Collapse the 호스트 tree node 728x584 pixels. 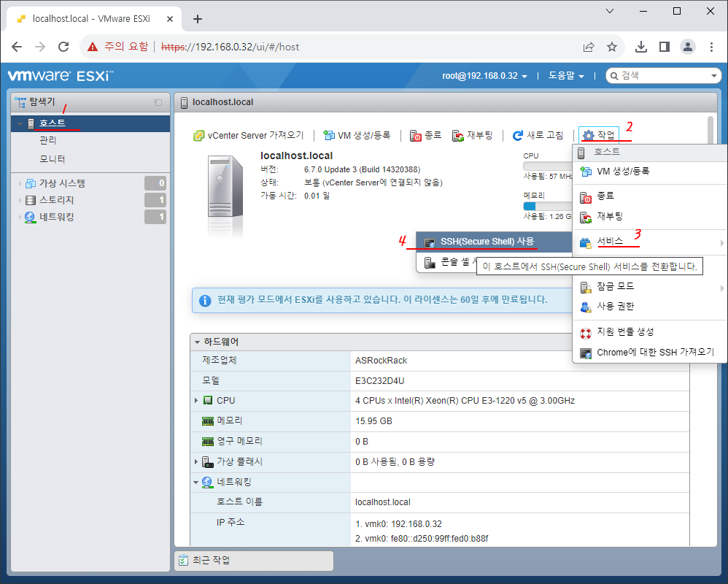coord(20,123)
